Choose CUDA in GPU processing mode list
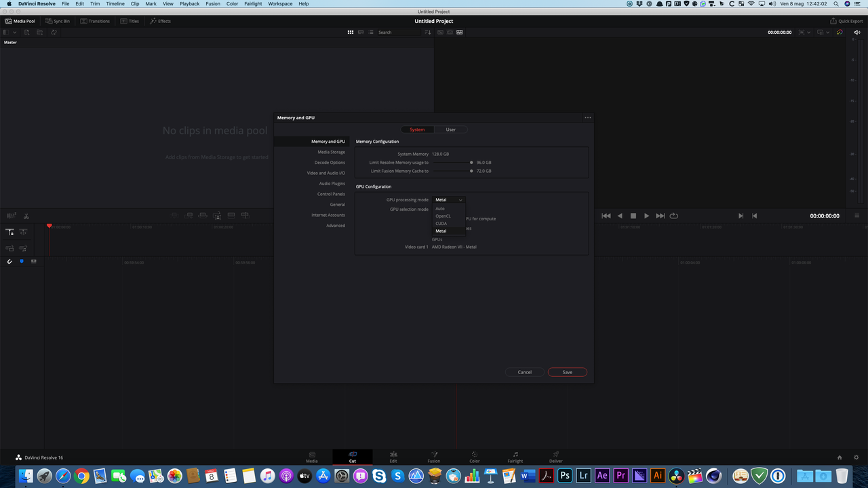The height and width of the screenshot is (488, 868). [x=449, y=223]
